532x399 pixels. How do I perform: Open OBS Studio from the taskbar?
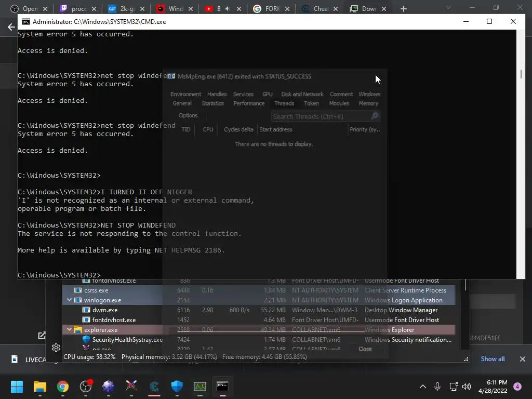[86, 386]
